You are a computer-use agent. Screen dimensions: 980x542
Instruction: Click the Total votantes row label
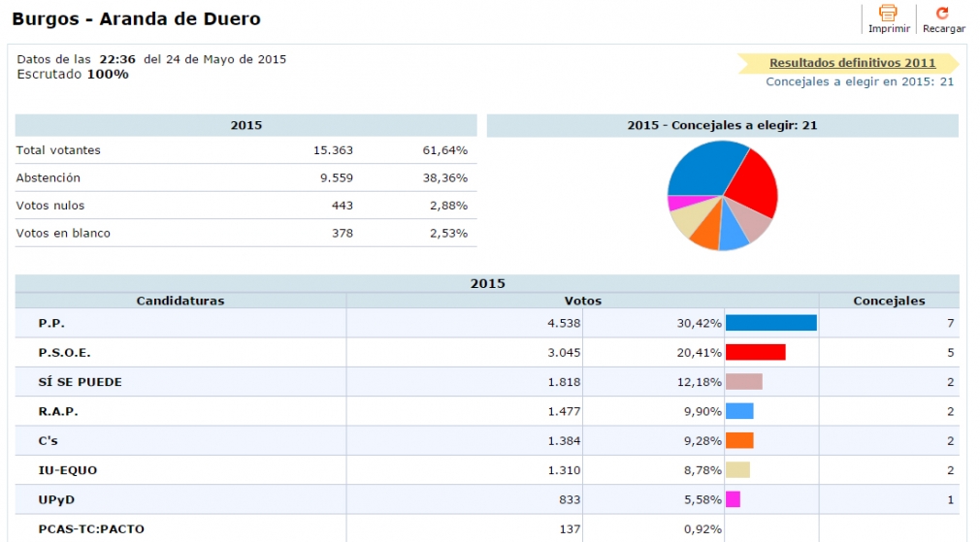[x=58, y=150]
